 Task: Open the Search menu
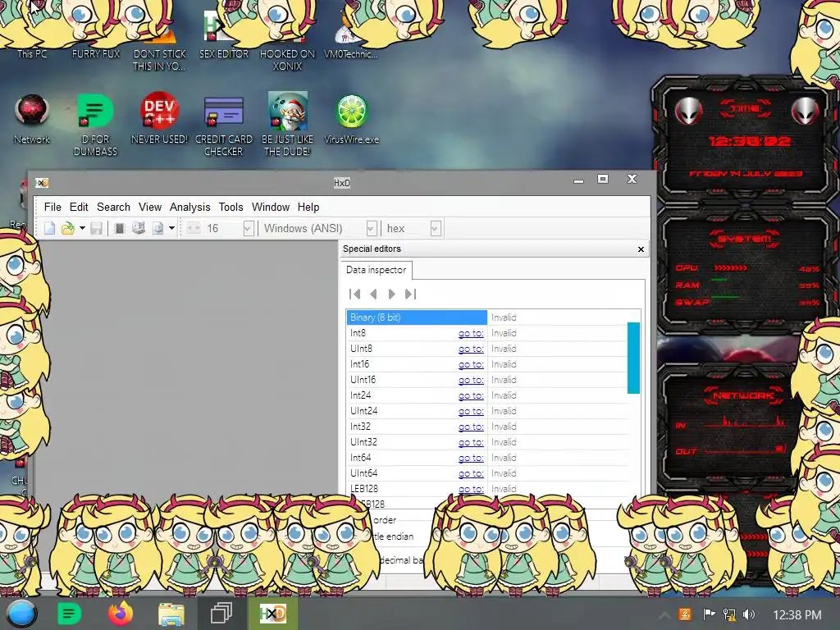[113, 207]
